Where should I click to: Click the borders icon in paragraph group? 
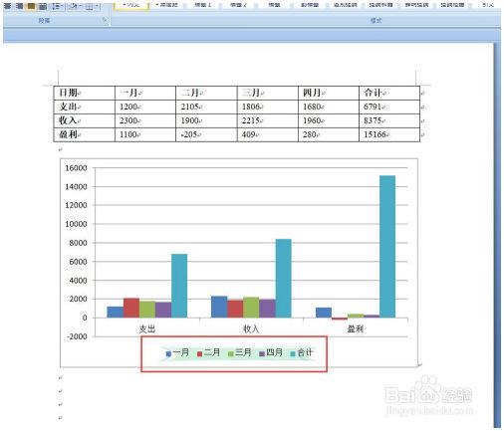(x=89, y=6)
